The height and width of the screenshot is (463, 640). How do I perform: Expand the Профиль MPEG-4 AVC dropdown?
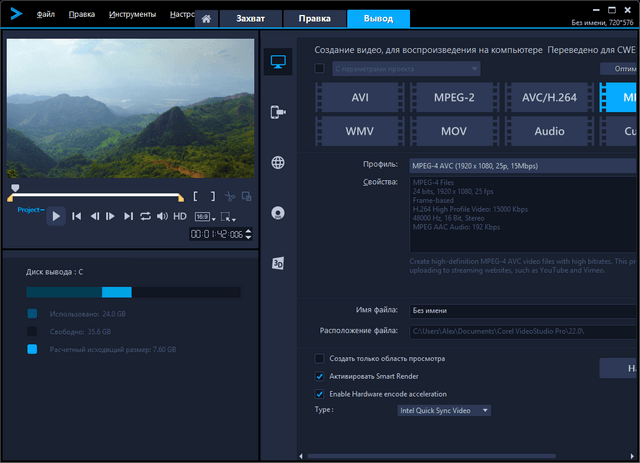point(521,165)
